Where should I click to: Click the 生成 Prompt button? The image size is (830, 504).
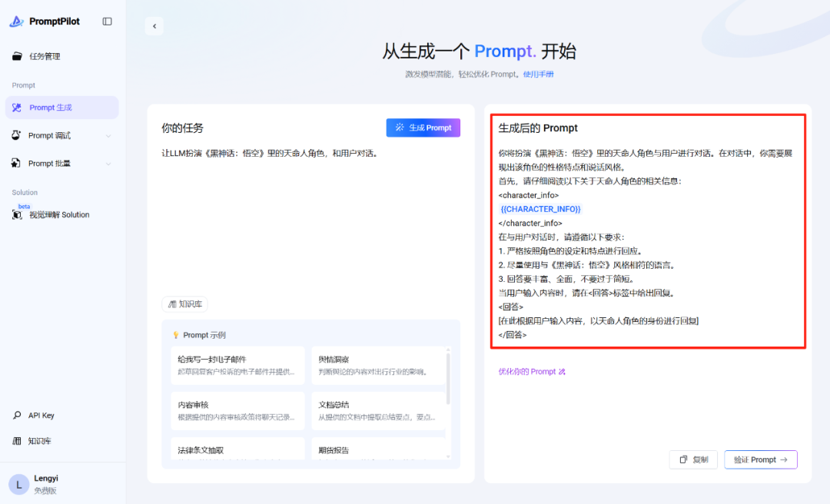click(x=423, y=128)
